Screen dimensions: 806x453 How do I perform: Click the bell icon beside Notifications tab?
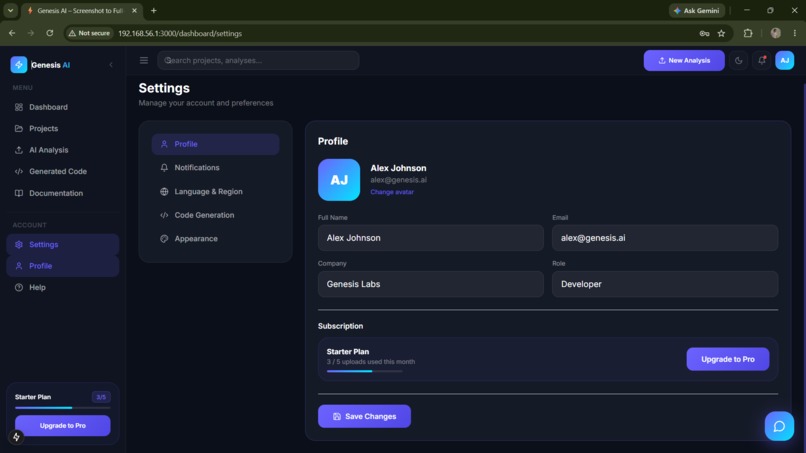coord(164,168)
